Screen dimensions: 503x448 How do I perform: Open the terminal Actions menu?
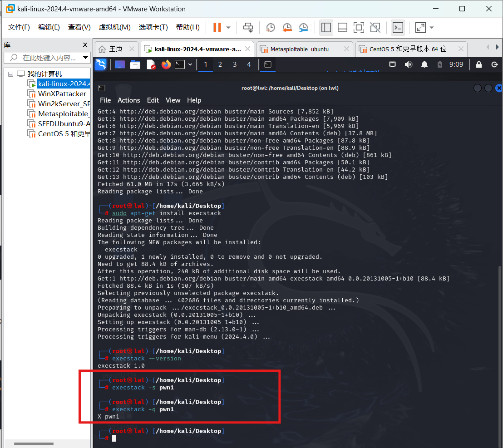tap(128, 100)
